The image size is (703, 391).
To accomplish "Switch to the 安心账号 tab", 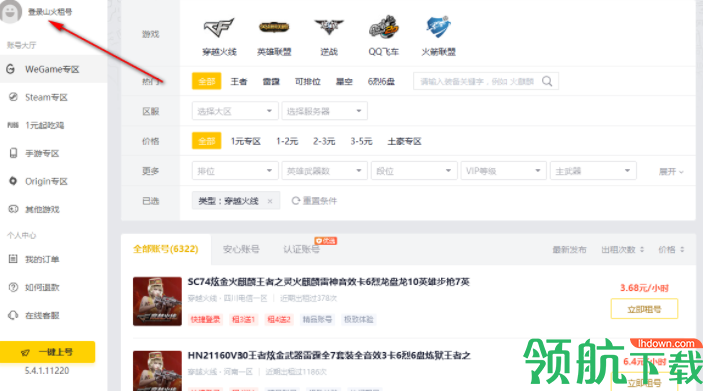I will (241, 249).
